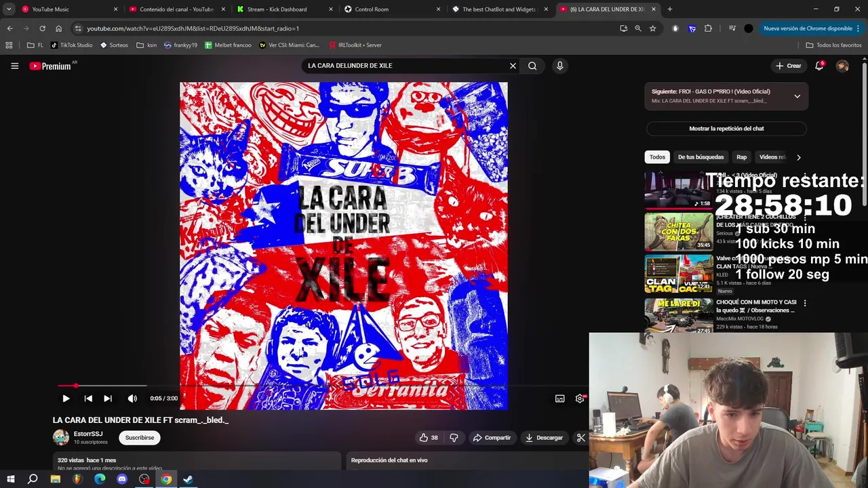868x488 pixels.
Task: Click the YouTube search input field
Action: (406, 66)
